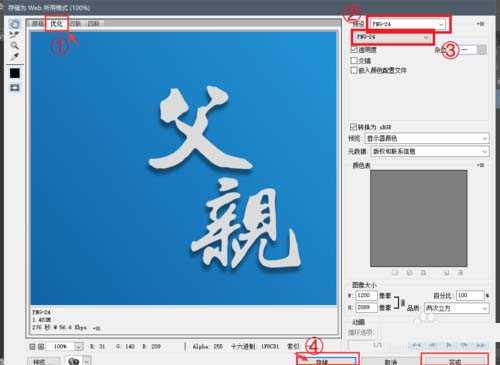
Task: Switch to the 四联 (4-Up) tab
Action: 93,24
